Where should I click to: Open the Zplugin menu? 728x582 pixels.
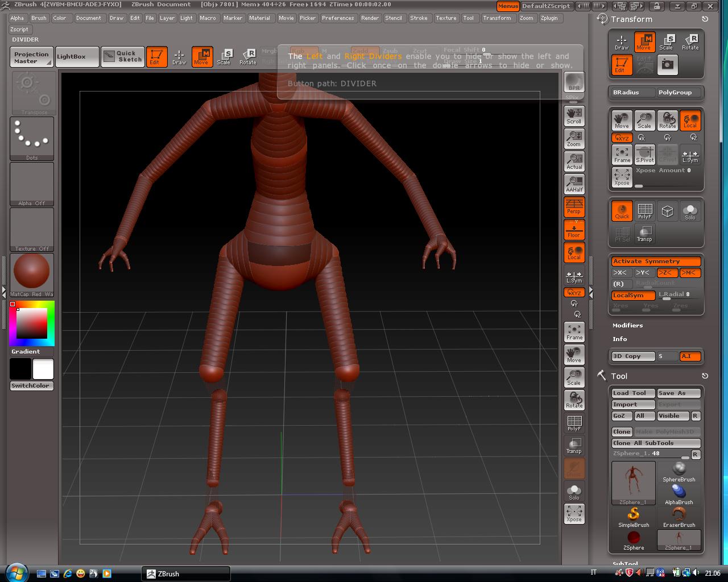click(549, 18)
